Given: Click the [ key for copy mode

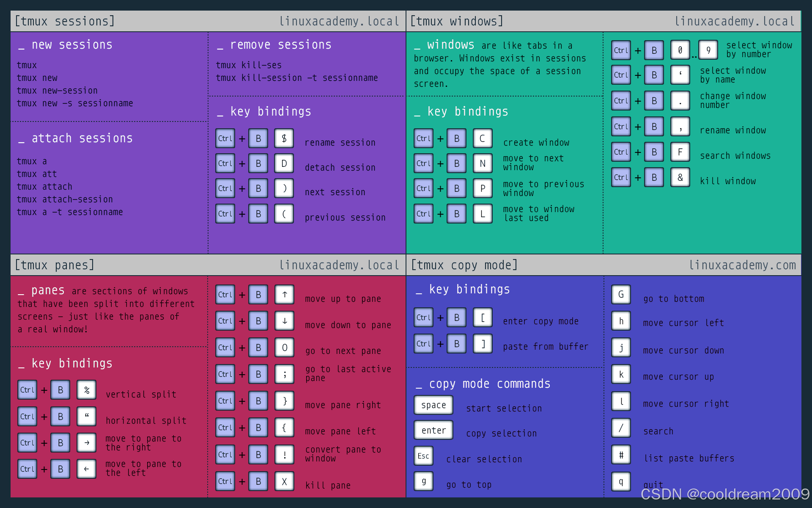Looking at the screenshot, I should pos(483,317).
